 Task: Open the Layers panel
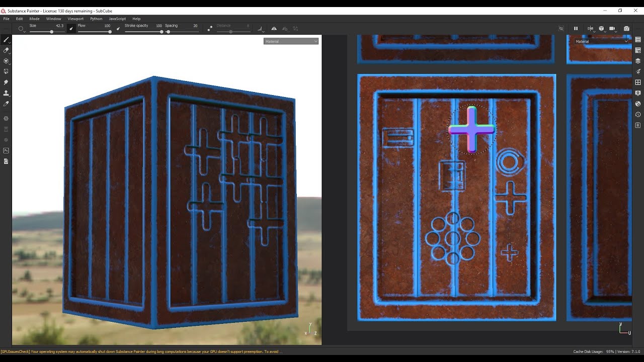[x=638, y=61]
